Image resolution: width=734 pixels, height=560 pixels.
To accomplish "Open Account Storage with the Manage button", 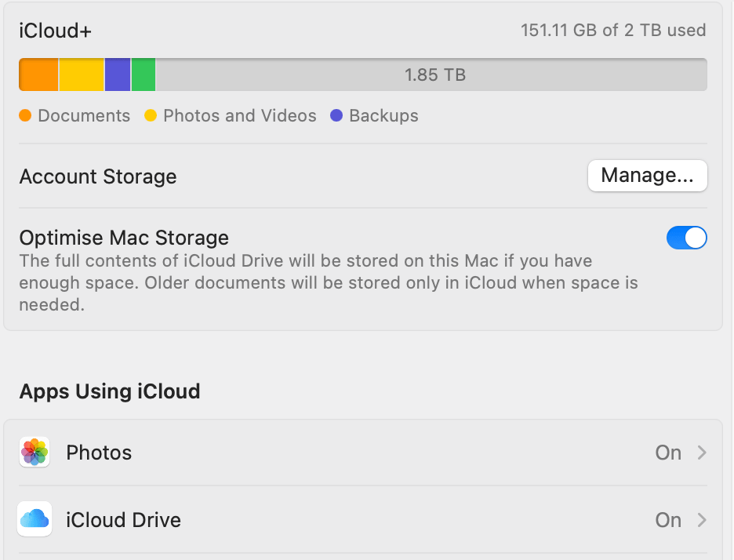I will click(647, 176).
